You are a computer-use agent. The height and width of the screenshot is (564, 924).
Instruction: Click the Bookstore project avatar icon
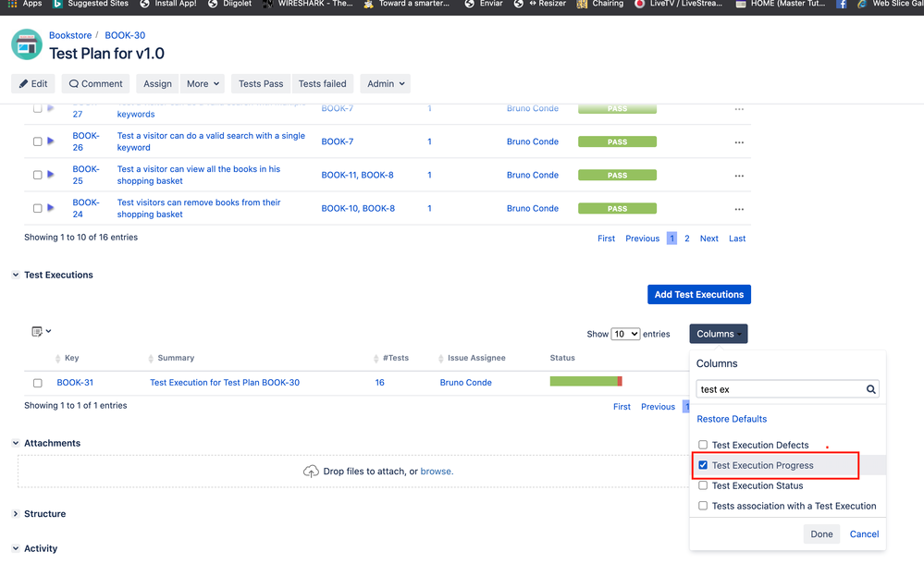click(27, 44)
